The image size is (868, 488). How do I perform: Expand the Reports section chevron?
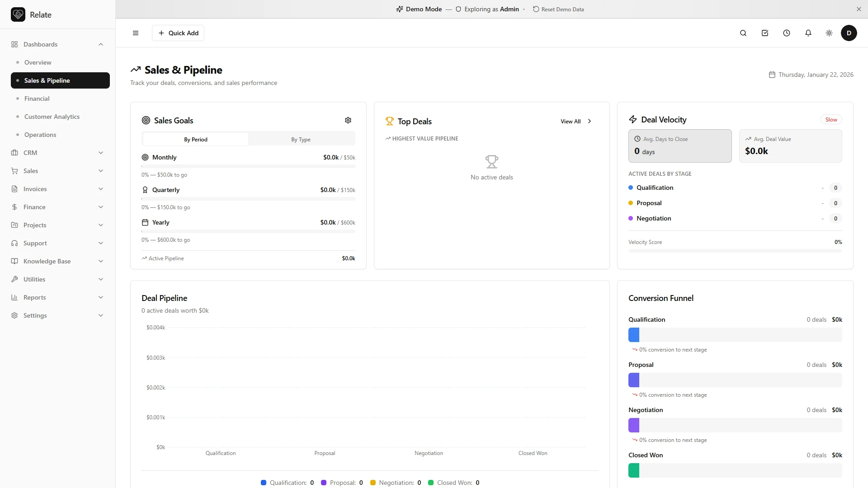pyautogui.click(x=101, y=297)
